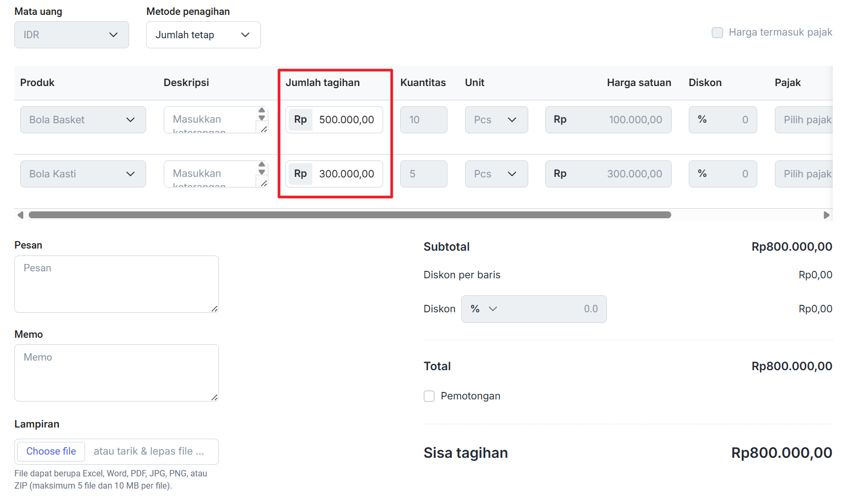Open the IDR currency dropdown
The height and width of the screenshot is (504, 845).
[x=71, y=35]
